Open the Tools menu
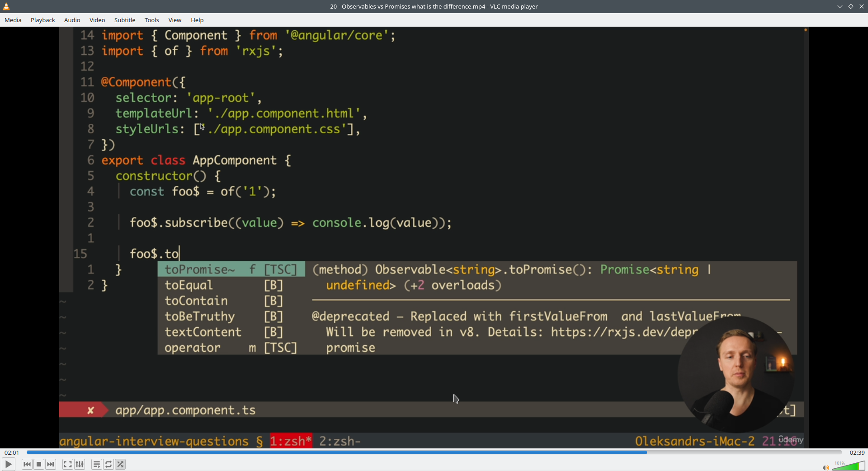 tap(152, 20)
